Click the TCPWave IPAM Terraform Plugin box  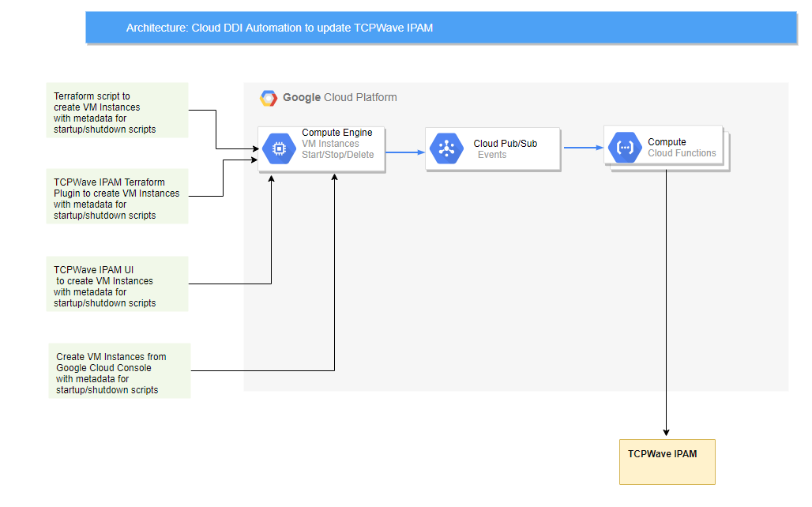tap(117, 197)
